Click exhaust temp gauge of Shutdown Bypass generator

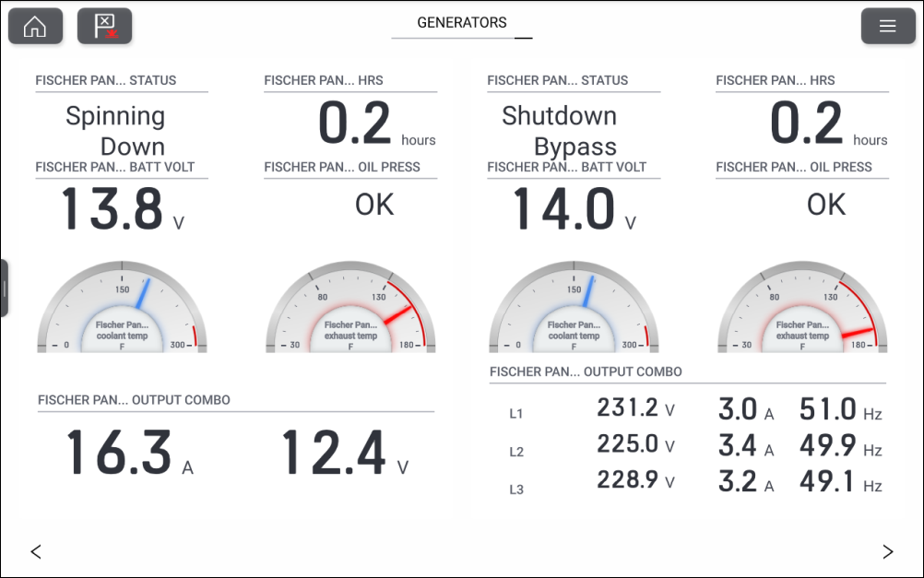tap(802, 309)
